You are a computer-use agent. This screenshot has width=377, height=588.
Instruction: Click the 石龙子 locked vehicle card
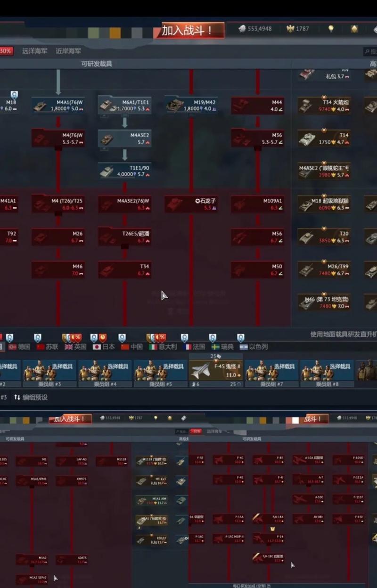tap(191, 204)
